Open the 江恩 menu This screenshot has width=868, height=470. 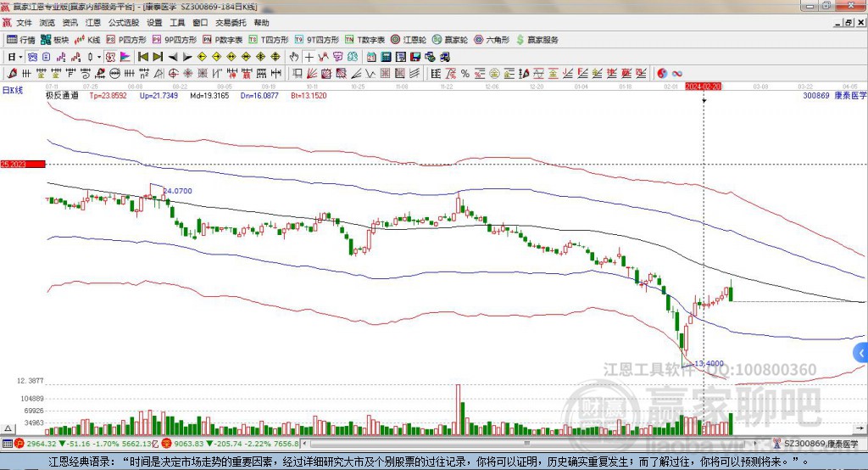93,23
